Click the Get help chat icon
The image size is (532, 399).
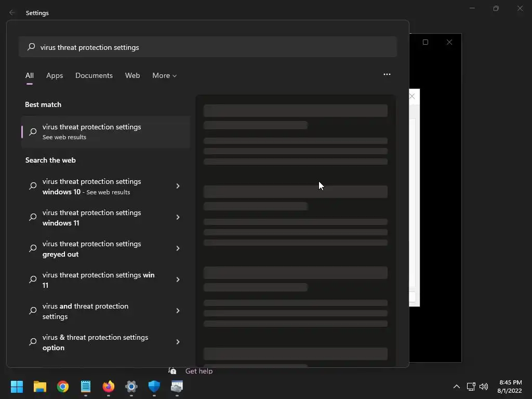click(172, 371)
